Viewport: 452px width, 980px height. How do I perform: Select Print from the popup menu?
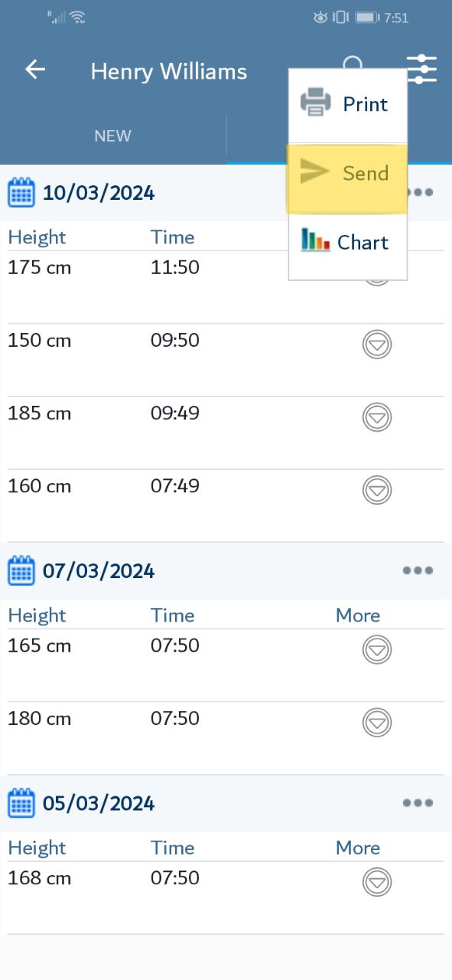click(348, 104)
